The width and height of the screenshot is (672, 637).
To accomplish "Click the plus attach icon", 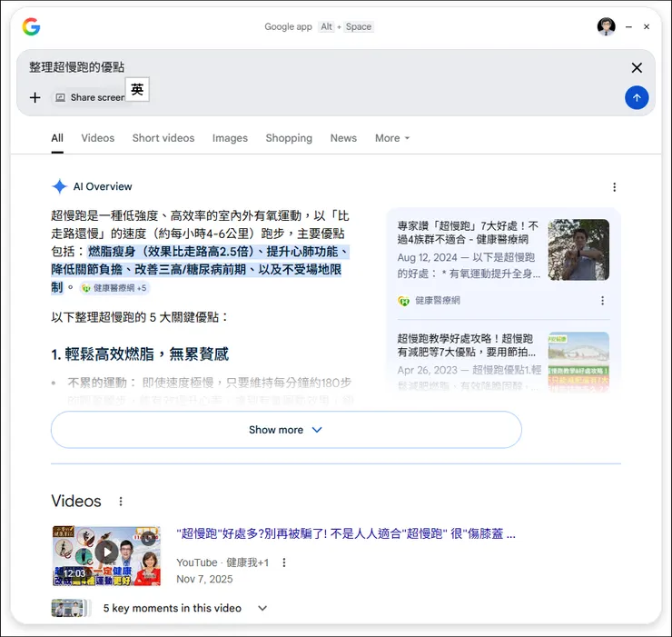I will coord(35,97).
